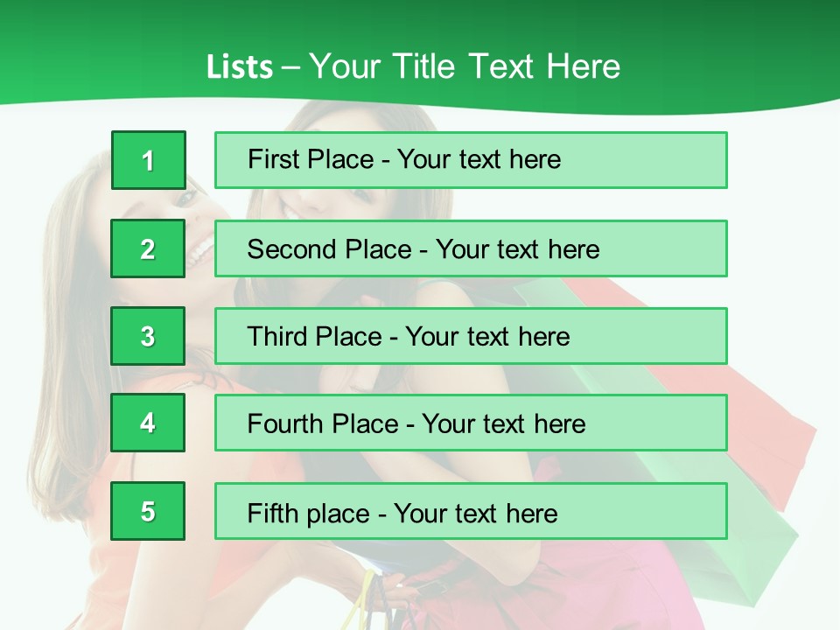Screen dimensions: 840x630
Task: Select the number 2 green box
Action: tap(148, 248)
